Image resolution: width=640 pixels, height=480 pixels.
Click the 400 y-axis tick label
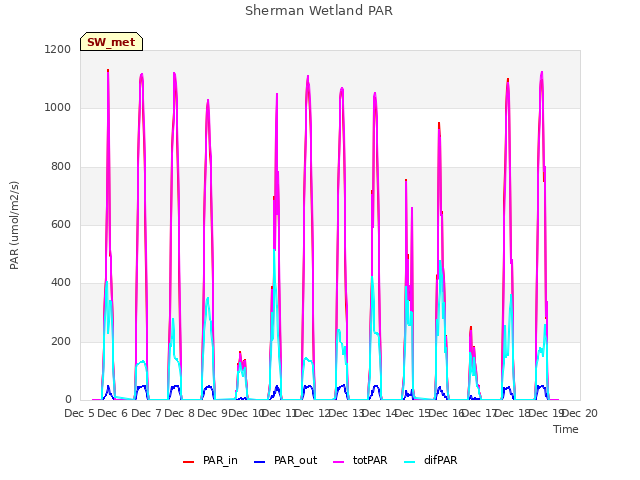(61, 283)
